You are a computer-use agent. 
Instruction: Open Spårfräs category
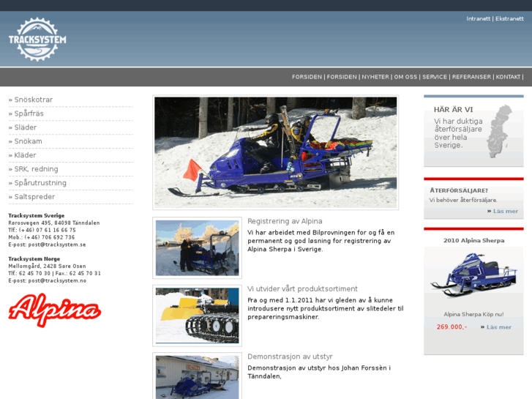click(29, 113)
